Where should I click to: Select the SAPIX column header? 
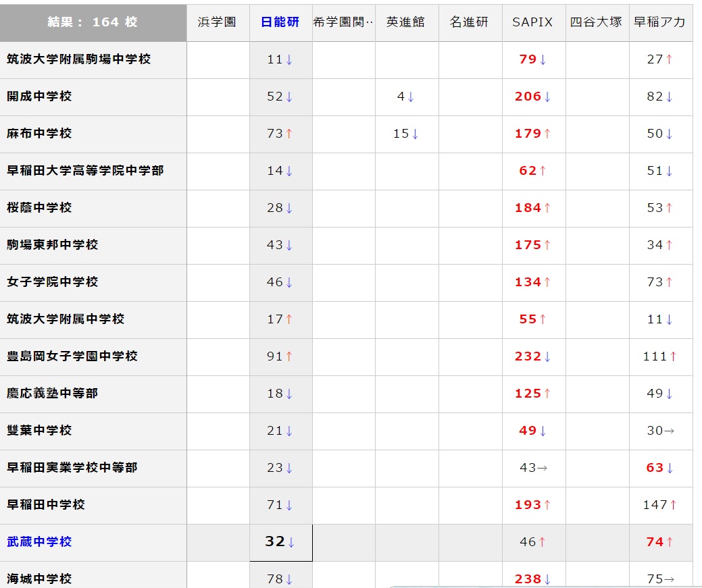pyautogui.click(x=532, y=22)
